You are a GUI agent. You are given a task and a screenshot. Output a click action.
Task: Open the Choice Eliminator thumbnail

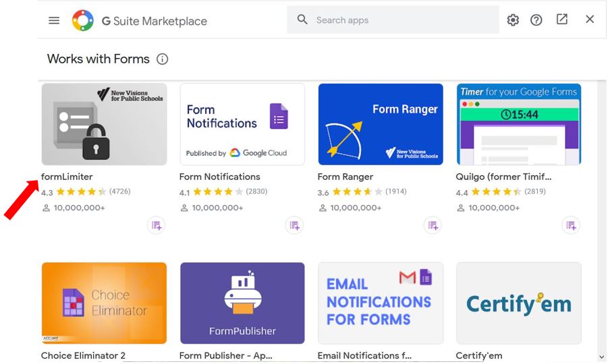[x=105, y=303]
